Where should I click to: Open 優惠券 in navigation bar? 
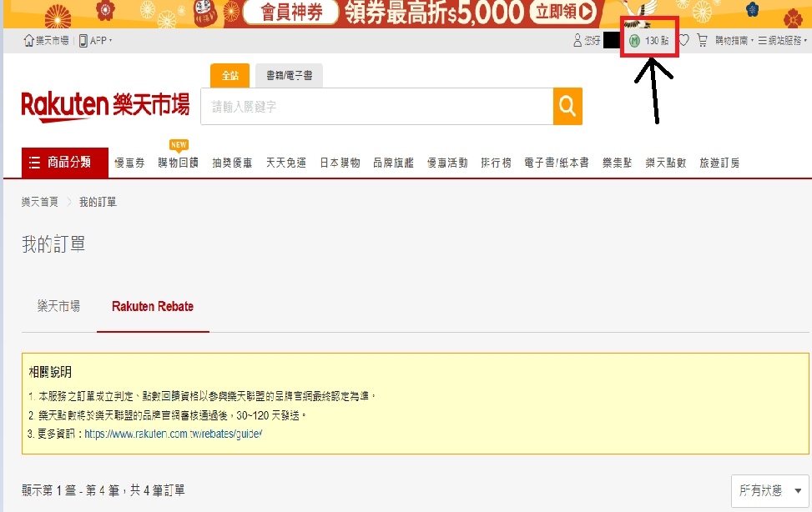(129, 163)
